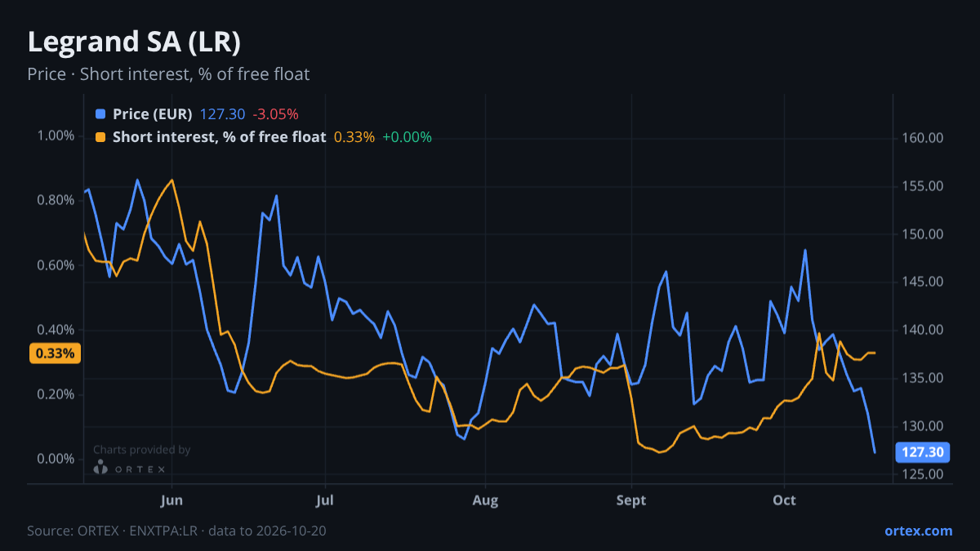Click the Aug x-axis label
This screenshot has height=551, width=980.
[485, 499]
